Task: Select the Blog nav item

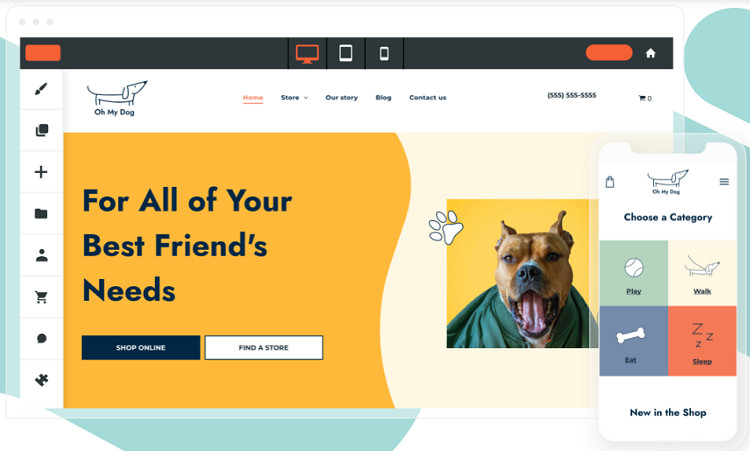Action: click(x=383, y=98)
